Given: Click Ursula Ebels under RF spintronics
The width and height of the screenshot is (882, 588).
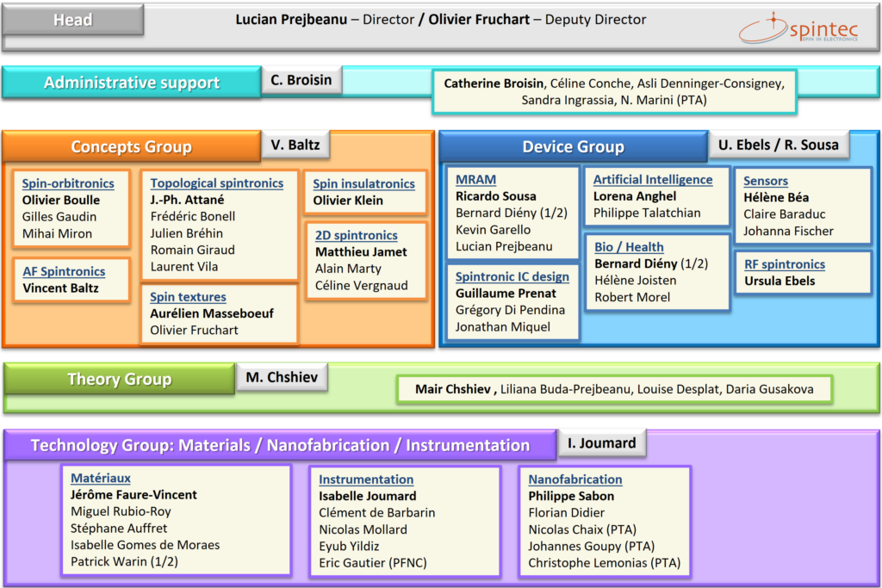Looking at the screenshot, I should 779,281.
